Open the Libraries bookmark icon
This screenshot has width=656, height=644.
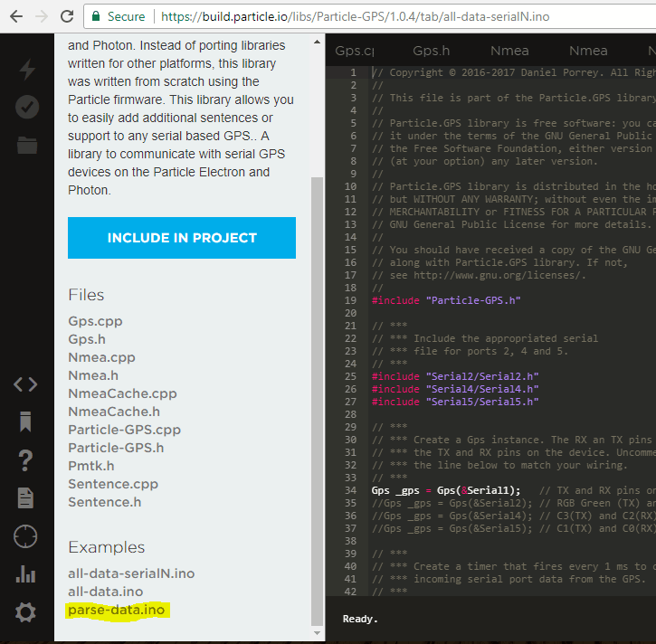pyautogui.click(x=25, y=421)
